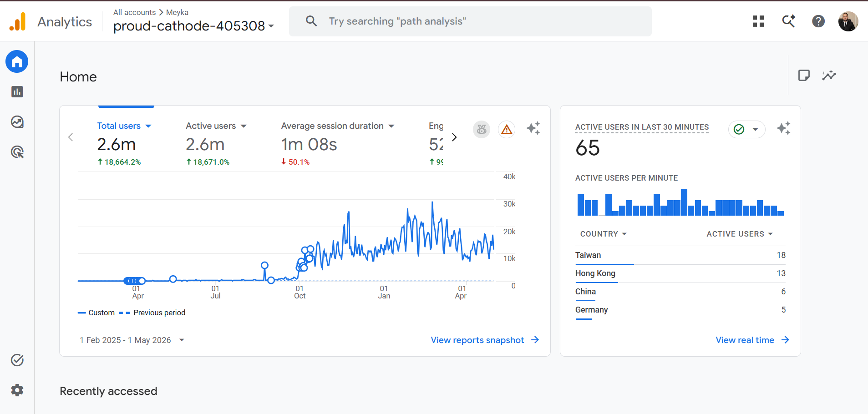Click the 50.1% session duration decrease
Viewport: 868px width, 414px height.
tap(295, 162)
